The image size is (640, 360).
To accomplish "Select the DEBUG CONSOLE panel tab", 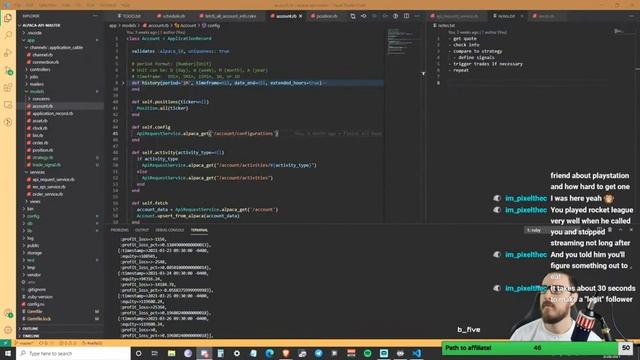I will [169, 230].
